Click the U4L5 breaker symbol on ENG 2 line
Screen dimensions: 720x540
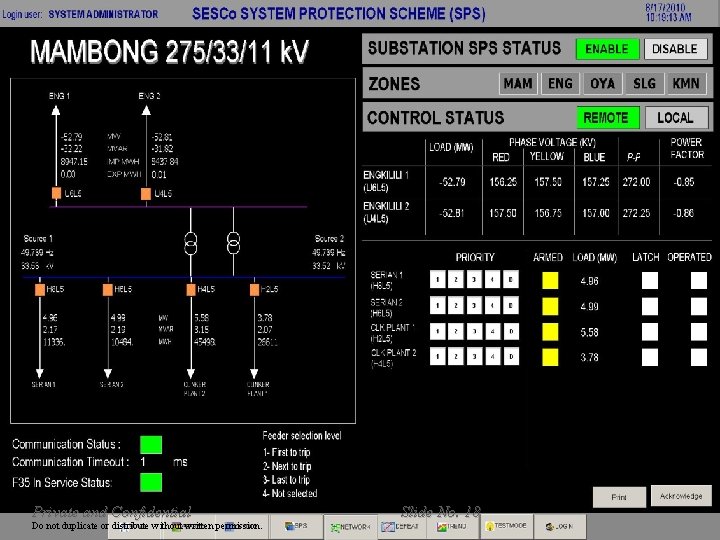[x=146, y=194]
